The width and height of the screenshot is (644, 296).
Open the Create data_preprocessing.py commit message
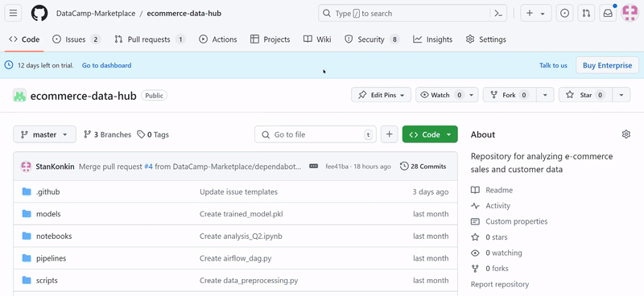pos(249,281)
